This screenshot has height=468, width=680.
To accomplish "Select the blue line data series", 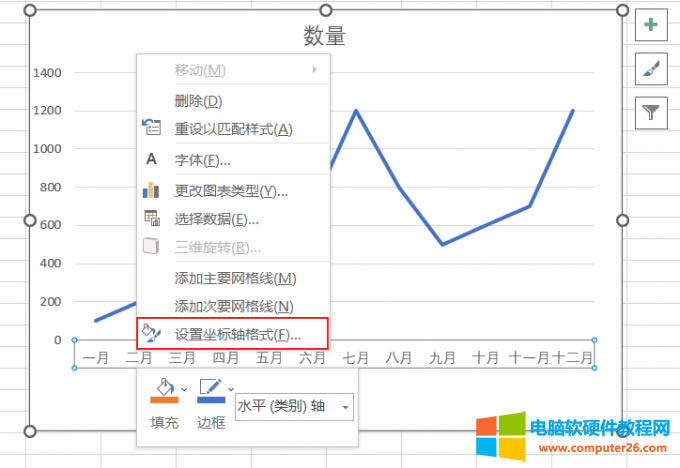I will click(x=486, y=225).
